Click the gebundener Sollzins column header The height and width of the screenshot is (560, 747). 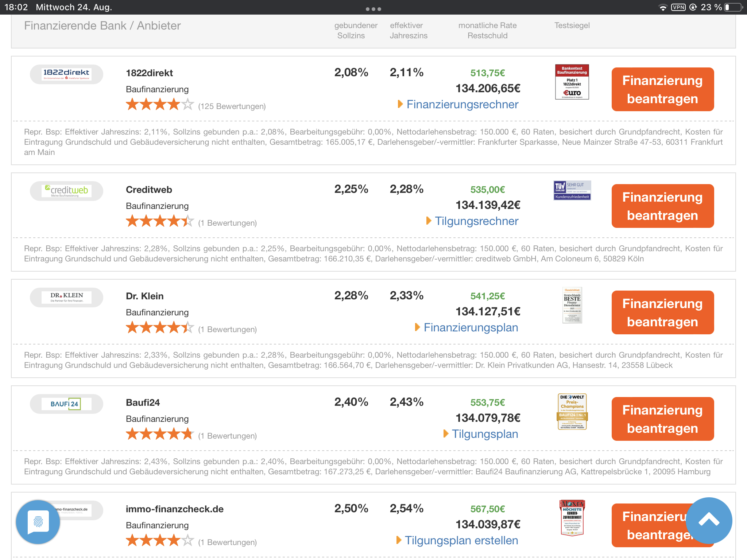tap(356, 31)
